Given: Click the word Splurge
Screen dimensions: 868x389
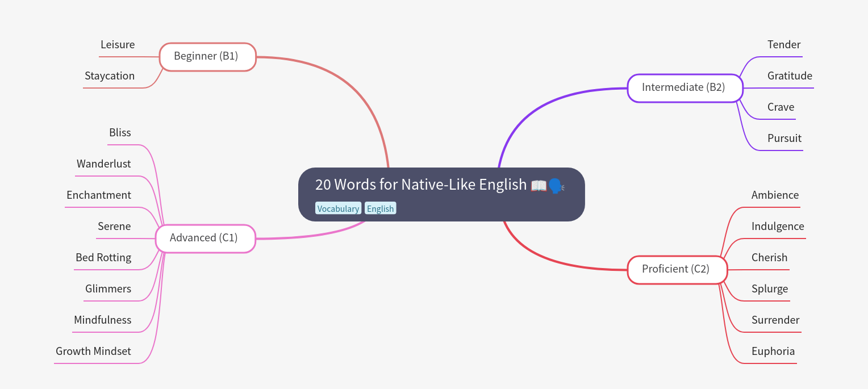Looking at the screenshot, I should 770,288.
